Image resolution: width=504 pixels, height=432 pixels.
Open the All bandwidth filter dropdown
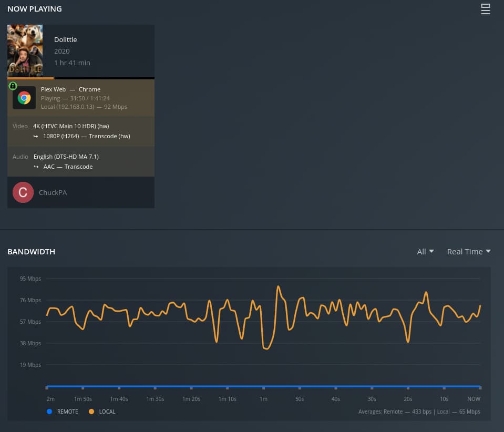click(425, 252)
